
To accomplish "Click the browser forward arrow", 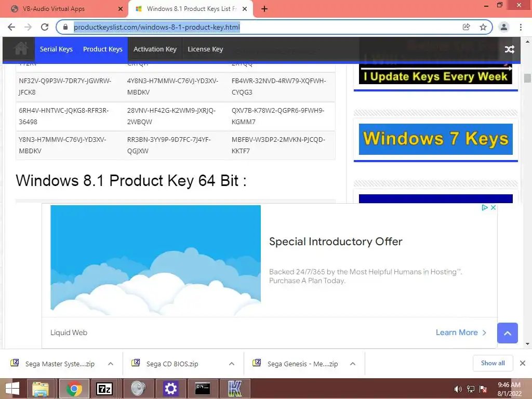I will click(x=28, y=27).
